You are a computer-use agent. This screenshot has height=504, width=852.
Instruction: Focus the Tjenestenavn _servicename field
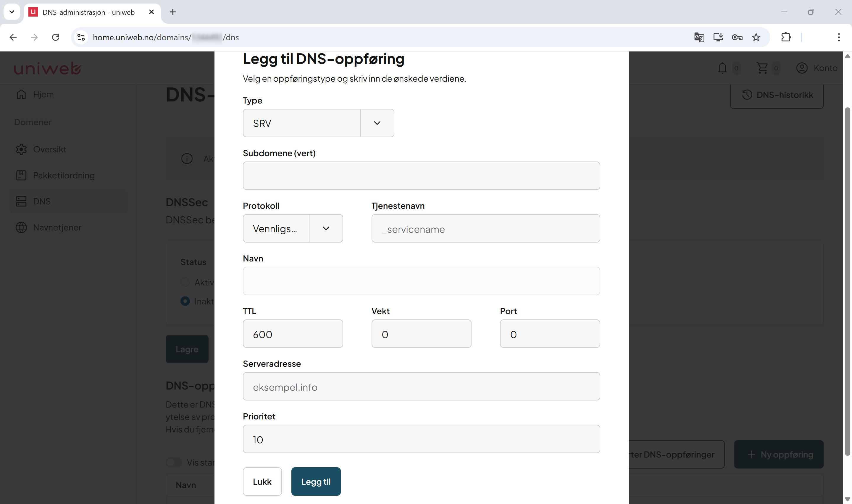485,228
